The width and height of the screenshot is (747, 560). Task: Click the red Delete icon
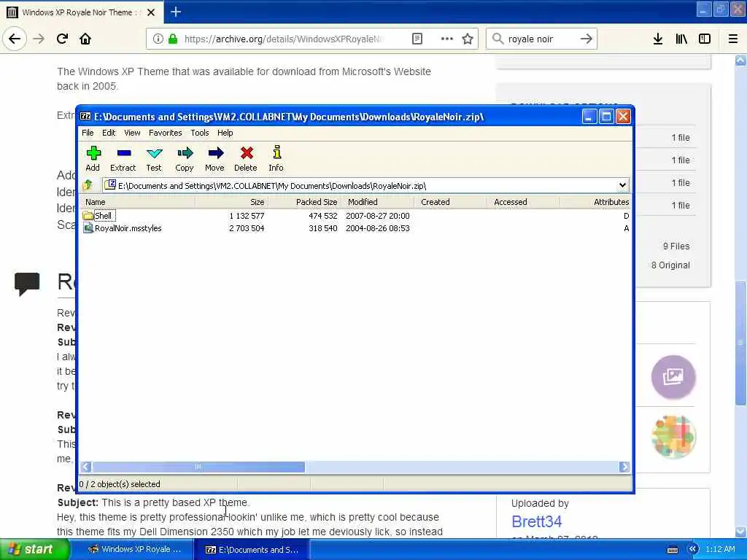tap(246, 153)
